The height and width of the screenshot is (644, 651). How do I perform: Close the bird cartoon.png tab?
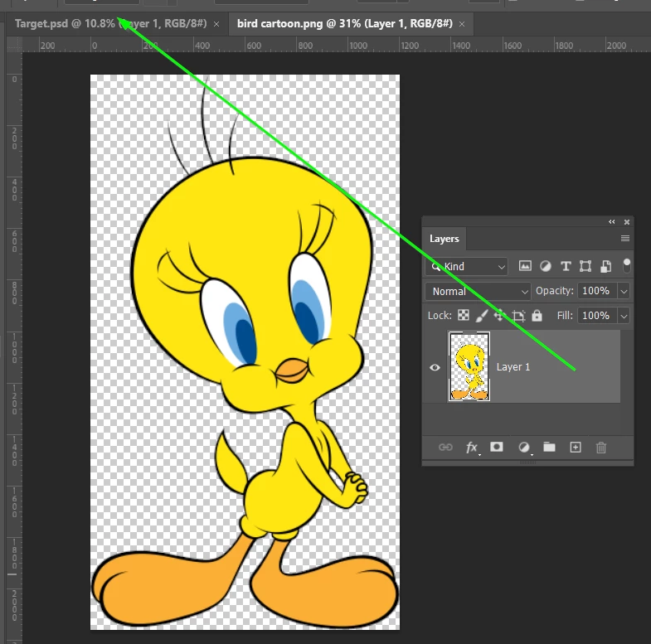(x=462, y=25)
